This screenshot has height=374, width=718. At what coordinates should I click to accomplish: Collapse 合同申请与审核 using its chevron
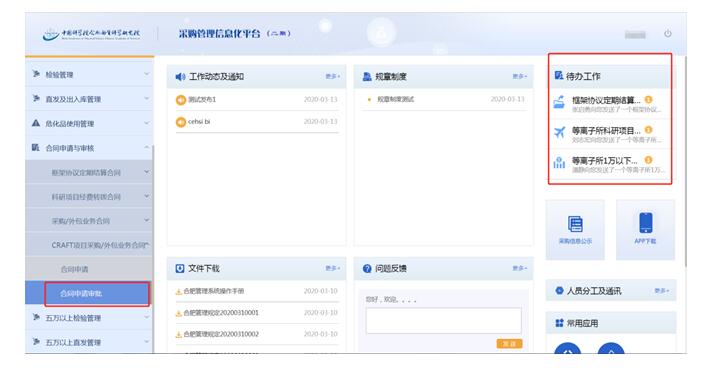click(x=147, y=147)
